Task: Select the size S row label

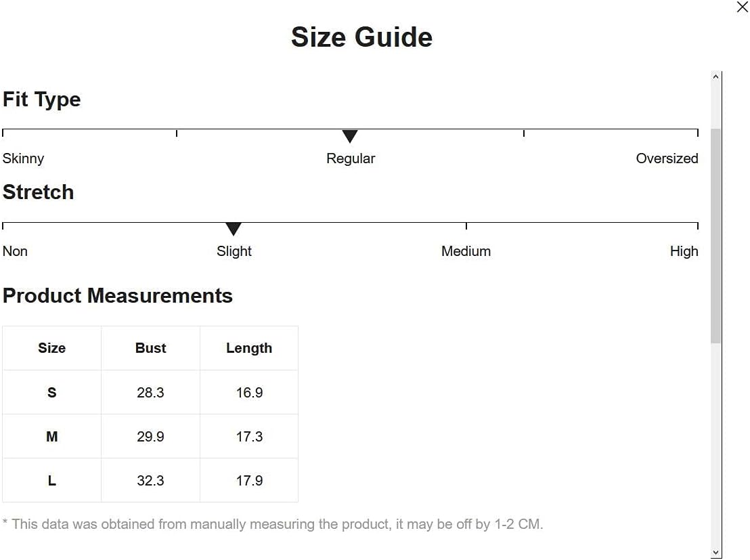Action: (x=52, y=393)
